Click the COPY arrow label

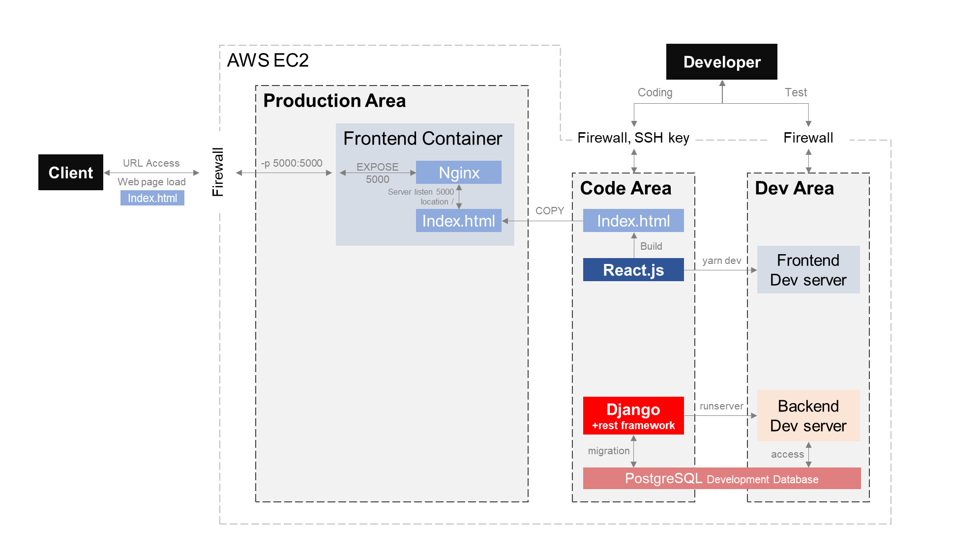click(549, 211)
